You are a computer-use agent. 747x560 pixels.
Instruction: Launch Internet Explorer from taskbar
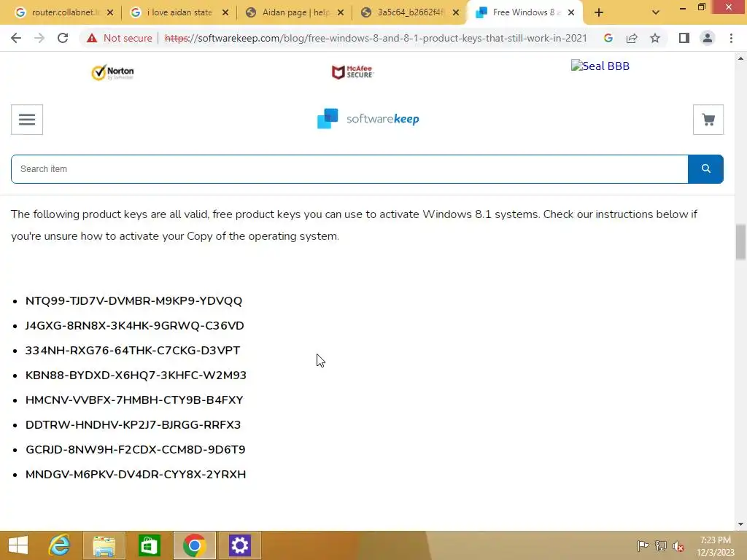click(x=60, y=545)
